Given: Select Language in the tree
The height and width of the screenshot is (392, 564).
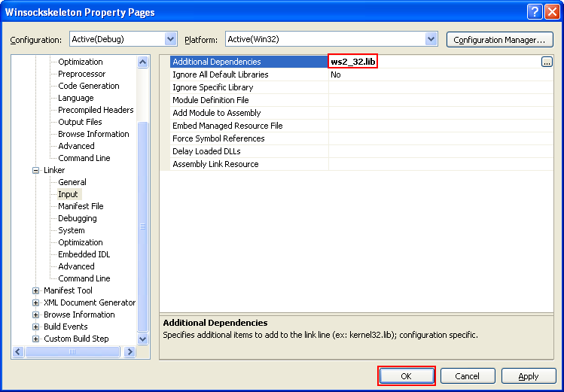Looking at the screenshot, I should [x=76, y=98].
